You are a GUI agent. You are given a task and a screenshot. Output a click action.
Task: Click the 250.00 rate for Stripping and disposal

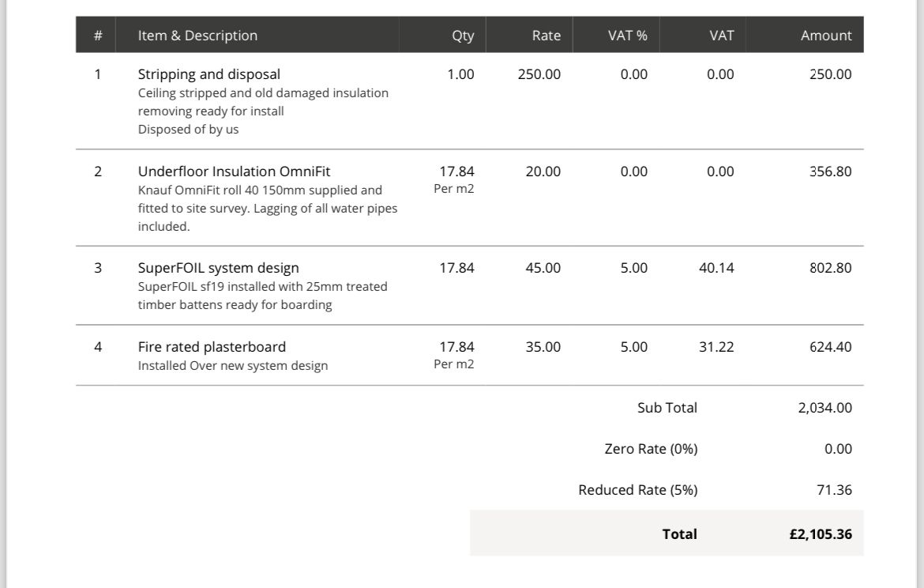point(539,74)
